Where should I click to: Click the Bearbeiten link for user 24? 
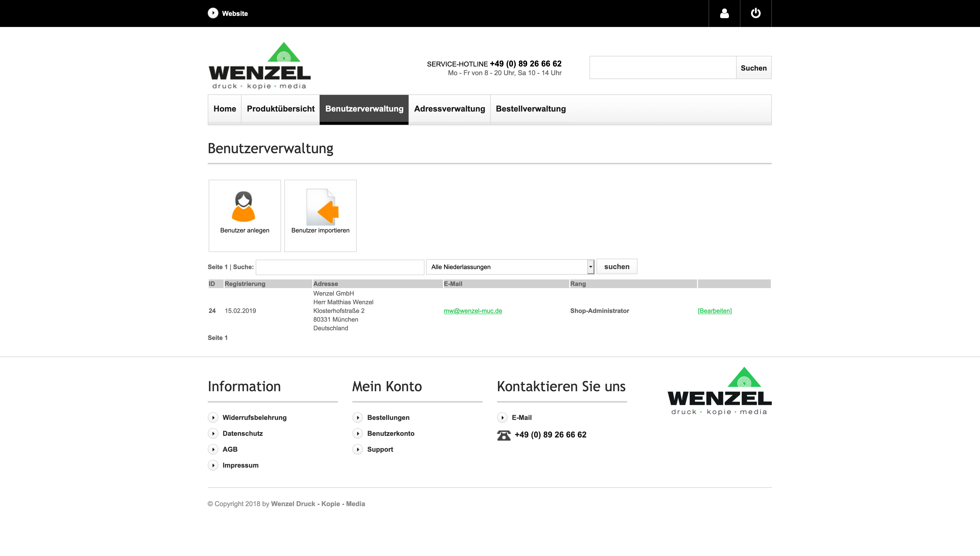(x=714, y=311)
